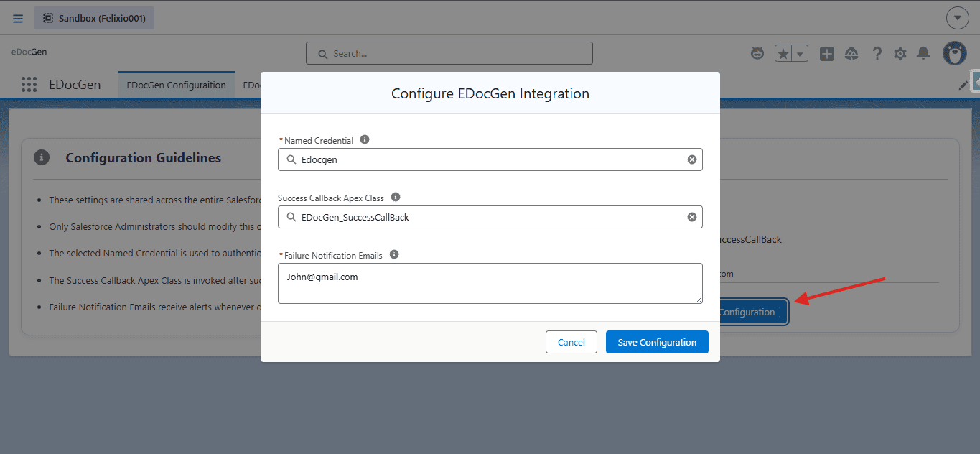Click Save Configuration button

(657, 342)
